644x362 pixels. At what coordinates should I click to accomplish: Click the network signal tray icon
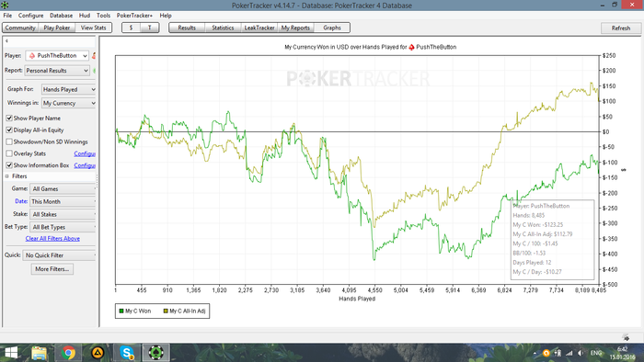click(x=569, y=353)
